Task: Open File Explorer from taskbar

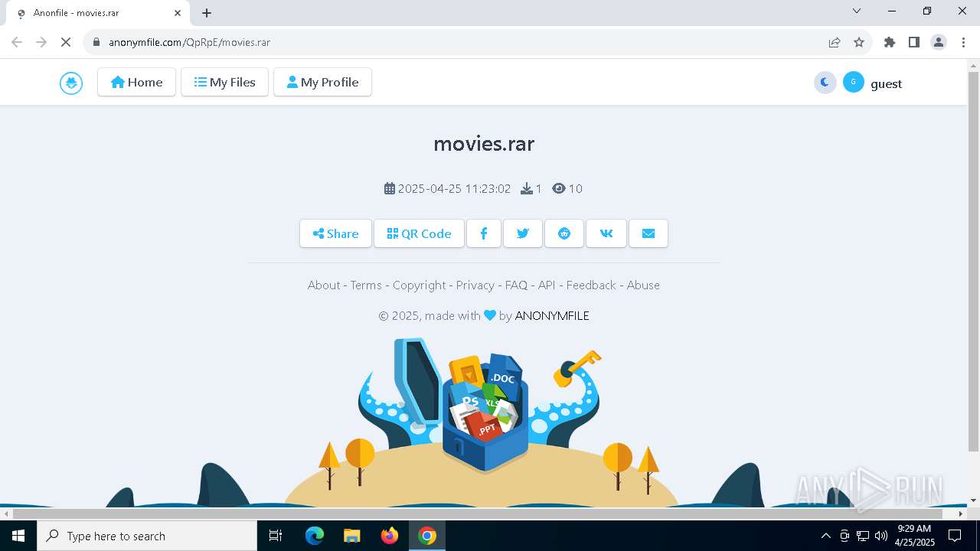Action: [x=351, y=536]
